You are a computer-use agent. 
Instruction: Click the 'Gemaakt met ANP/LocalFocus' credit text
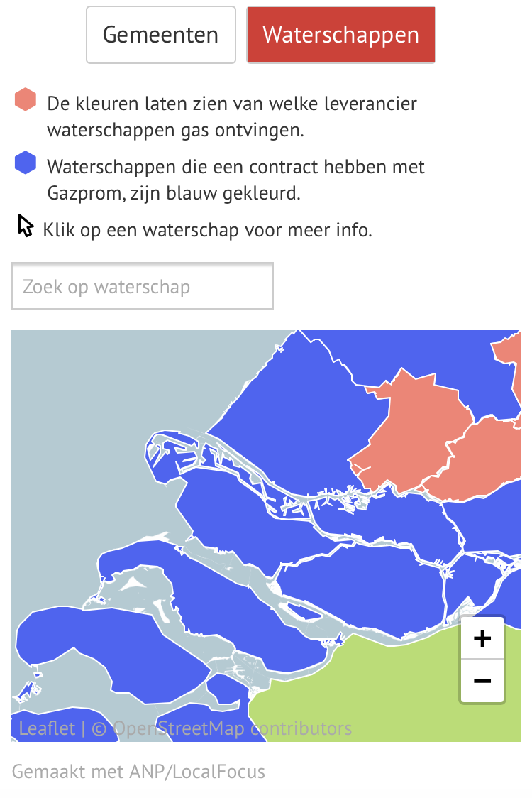tap(138, 772)
